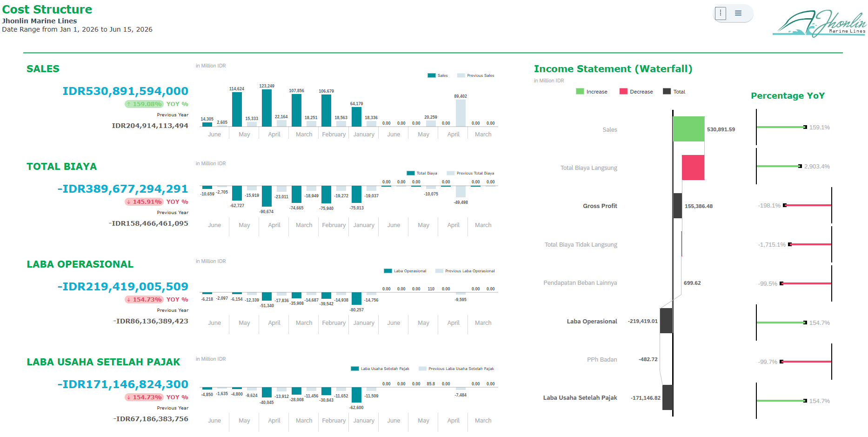This screenshot has width=868, height=437.
Task: Toggle the Sales legend series
Action: (438, 75)
